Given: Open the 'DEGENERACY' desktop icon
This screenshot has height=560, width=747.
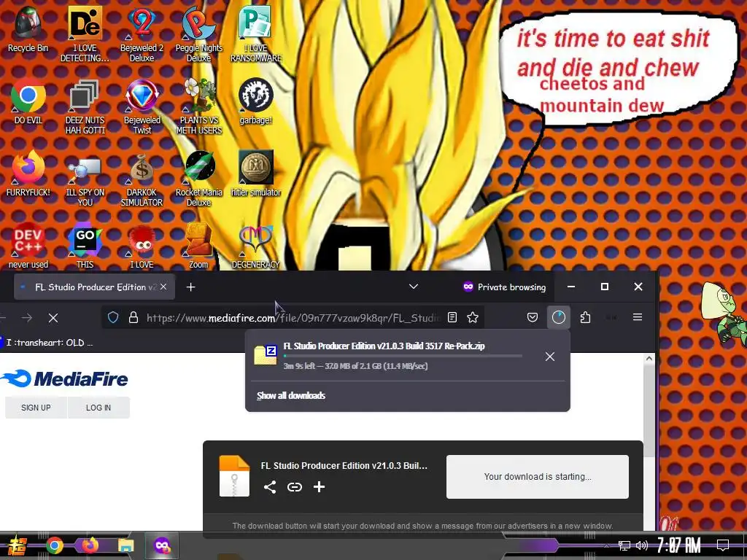Looking at the screenshot, I should [x=256, y=246].
